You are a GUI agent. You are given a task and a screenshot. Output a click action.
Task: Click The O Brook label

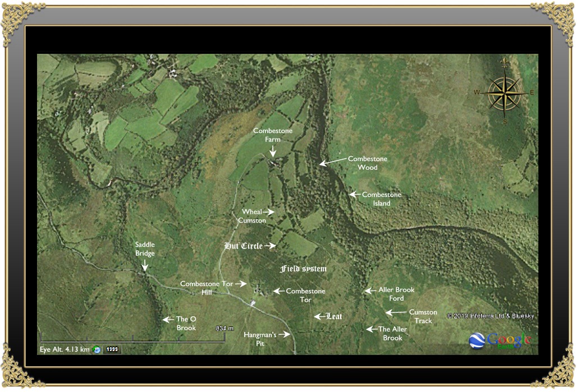coord(186,323)
